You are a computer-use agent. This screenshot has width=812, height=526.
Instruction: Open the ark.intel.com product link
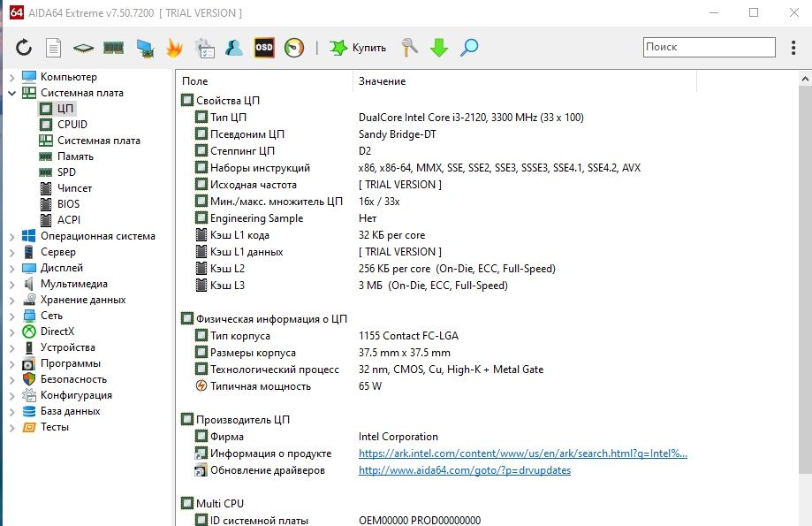click(522, 454)
